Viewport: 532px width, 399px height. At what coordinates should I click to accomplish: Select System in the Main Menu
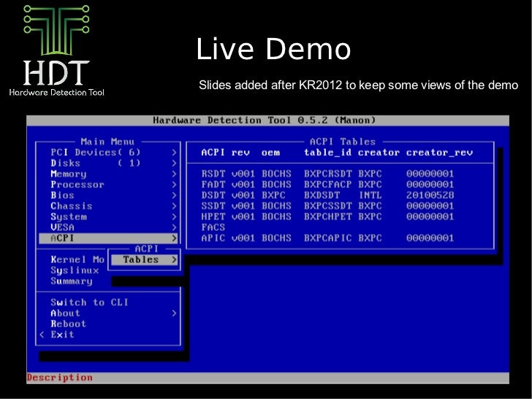pos(108,217)
